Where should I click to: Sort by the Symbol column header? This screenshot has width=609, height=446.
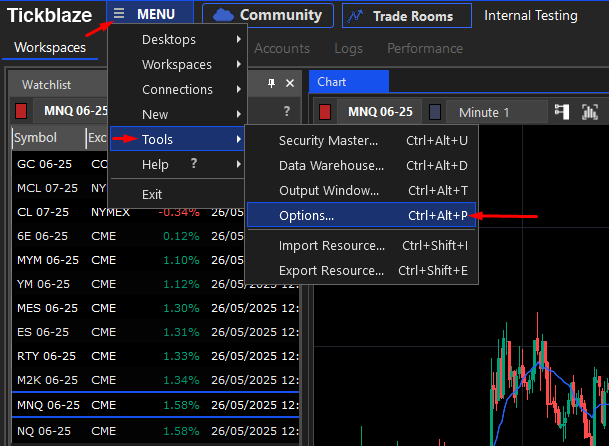[49, 138]
